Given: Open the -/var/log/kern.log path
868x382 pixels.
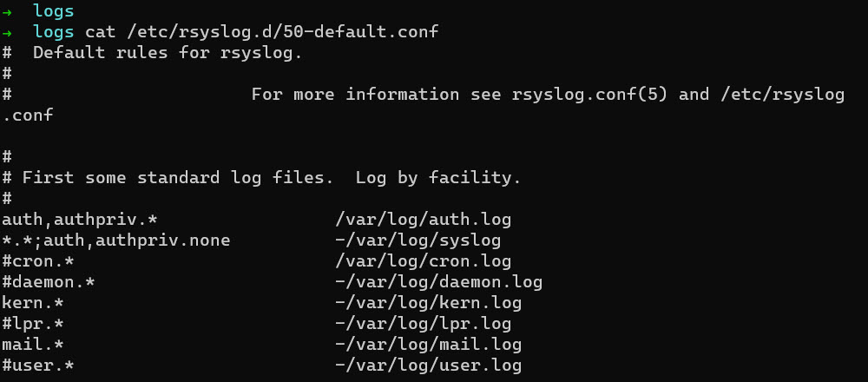Looking at the screenshot, I should pos(428,303).
